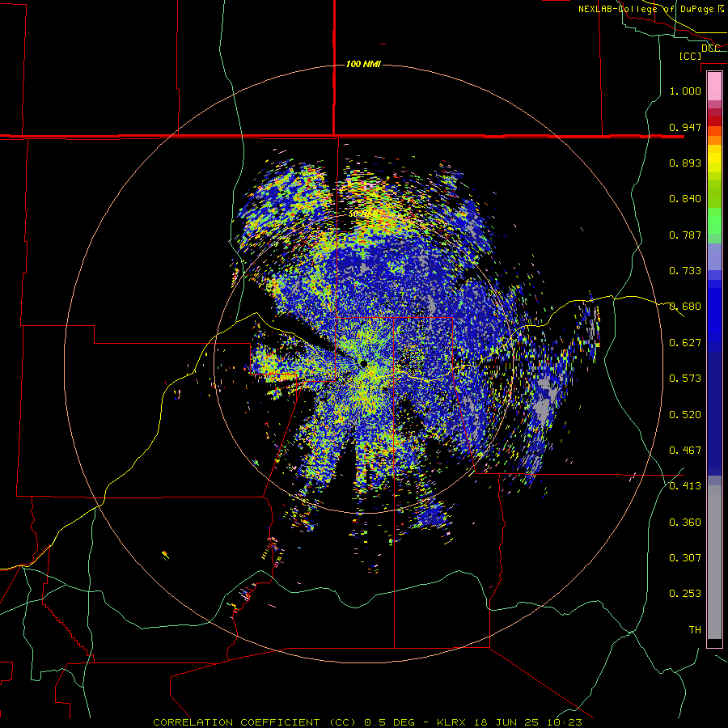
Task: Click the 100 NMI range ring label
Action: [363, 64]
